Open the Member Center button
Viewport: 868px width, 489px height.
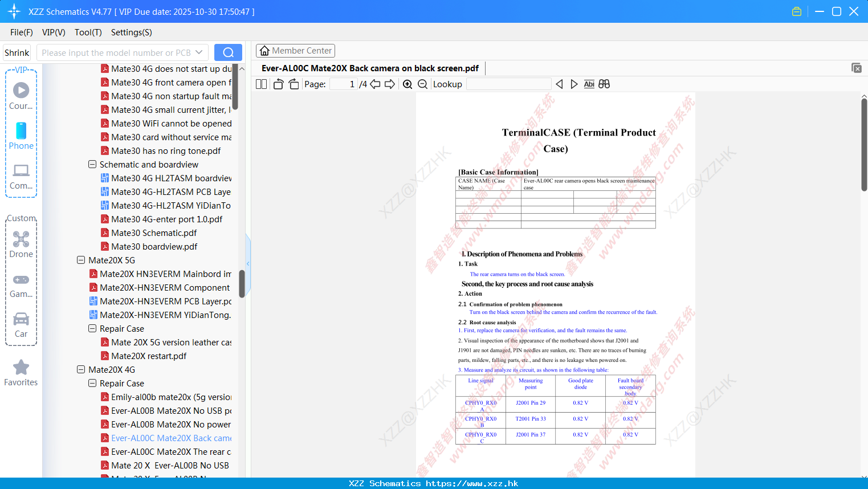coord(295,51)
